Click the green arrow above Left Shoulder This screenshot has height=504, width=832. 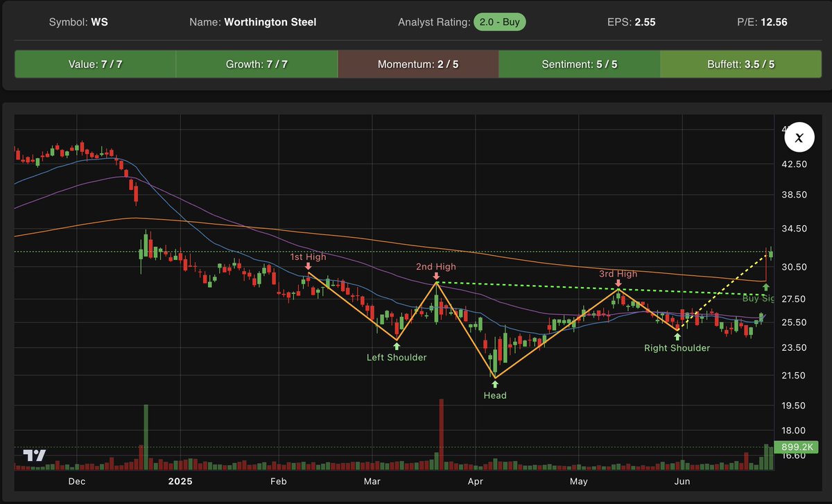tap(397, 346)
